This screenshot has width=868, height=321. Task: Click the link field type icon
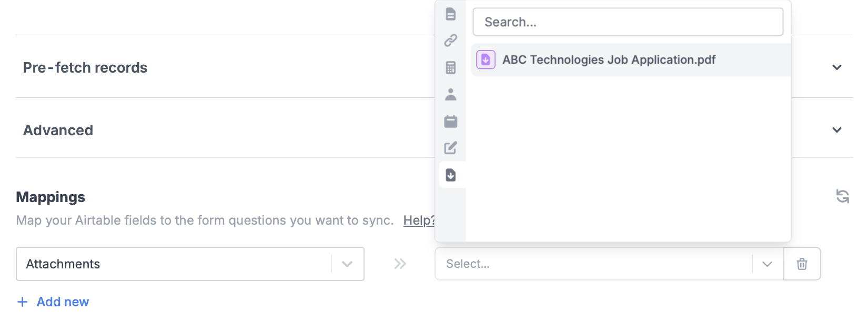[451, 41]
